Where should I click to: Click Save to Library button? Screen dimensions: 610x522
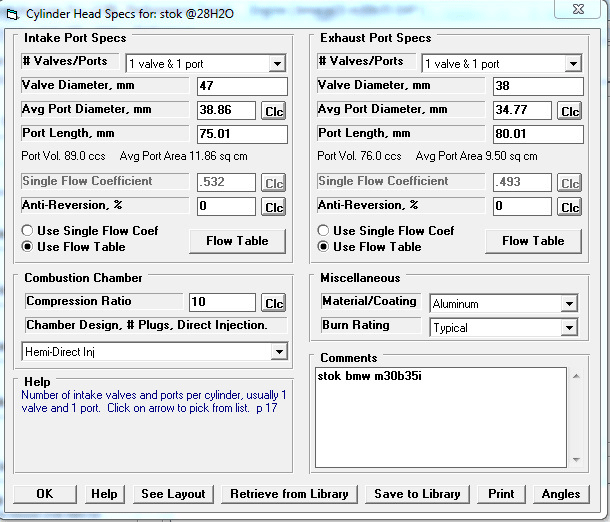pyautogui.click(x=417, y=494)
